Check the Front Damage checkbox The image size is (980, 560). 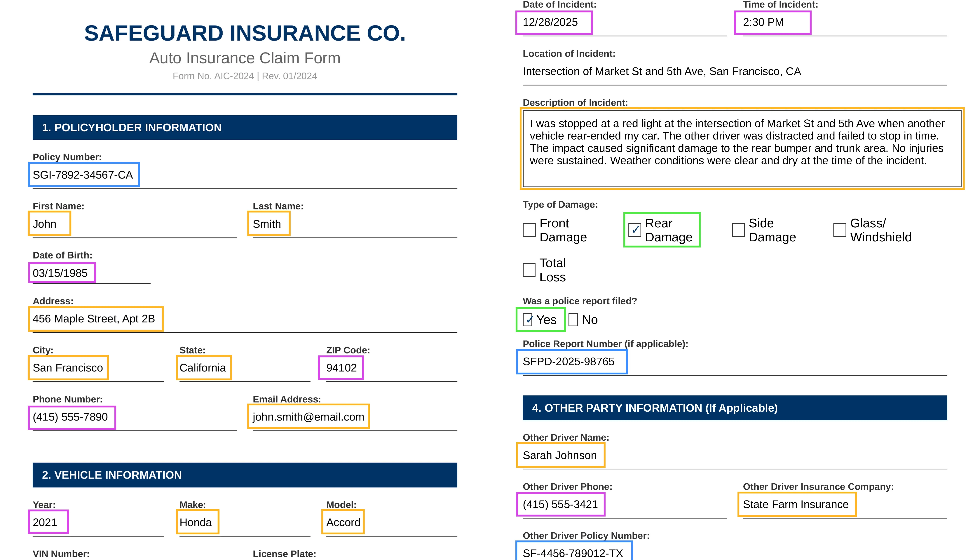coord(529,230)
